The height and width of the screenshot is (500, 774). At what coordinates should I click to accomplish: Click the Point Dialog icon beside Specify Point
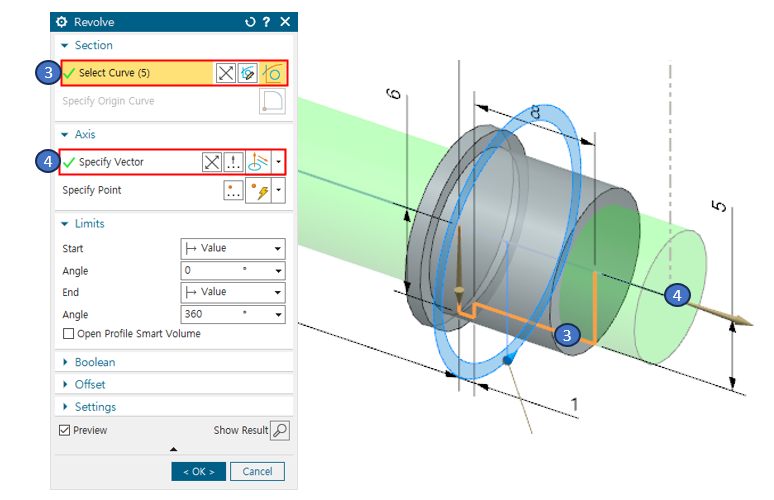pos(234,189)
